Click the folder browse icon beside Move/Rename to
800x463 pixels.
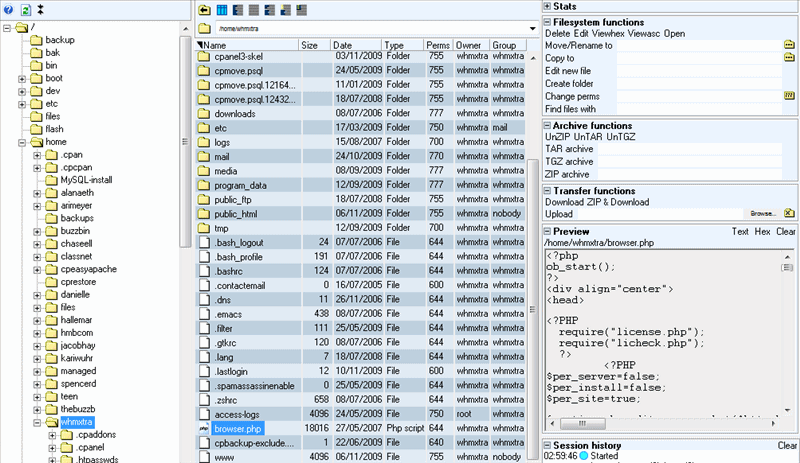pyautogui.click(x=790, y=46)
